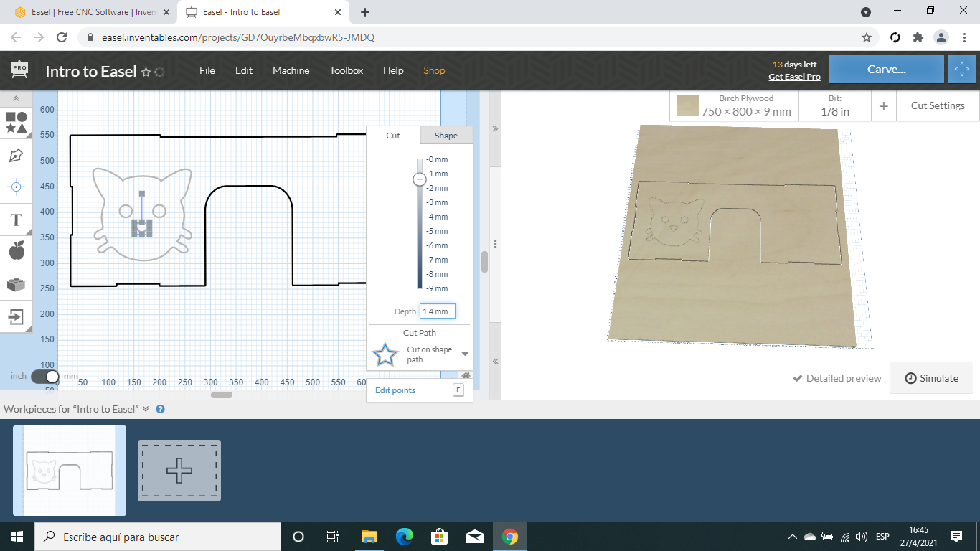Viewport: 980px width, 551px height.
Task: Open the Help menu
Action: pyautogui.click(x=393, y=70)
